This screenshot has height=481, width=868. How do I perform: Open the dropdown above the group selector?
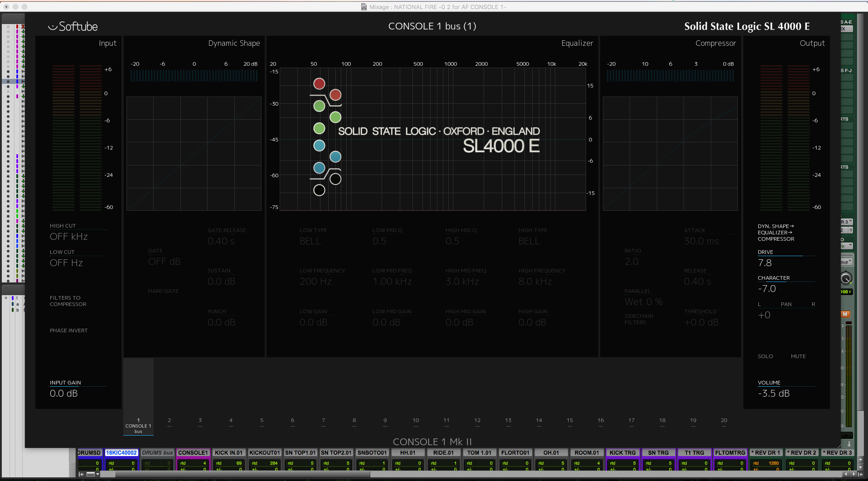click(847, 246)
